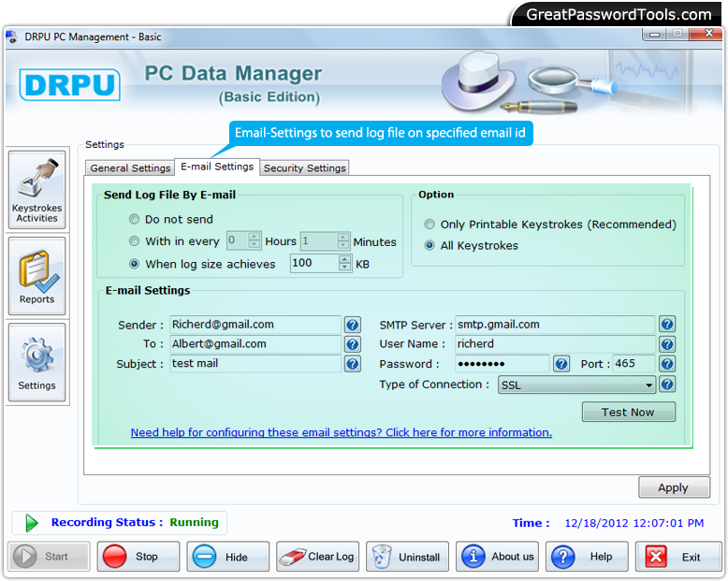Click the app icon in title bar

11,36
